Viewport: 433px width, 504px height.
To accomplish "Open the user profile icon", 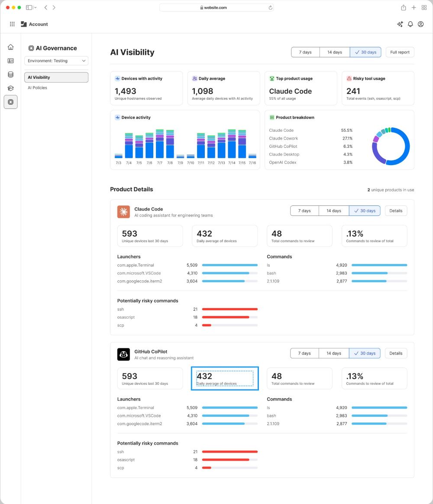I will 420,24.
